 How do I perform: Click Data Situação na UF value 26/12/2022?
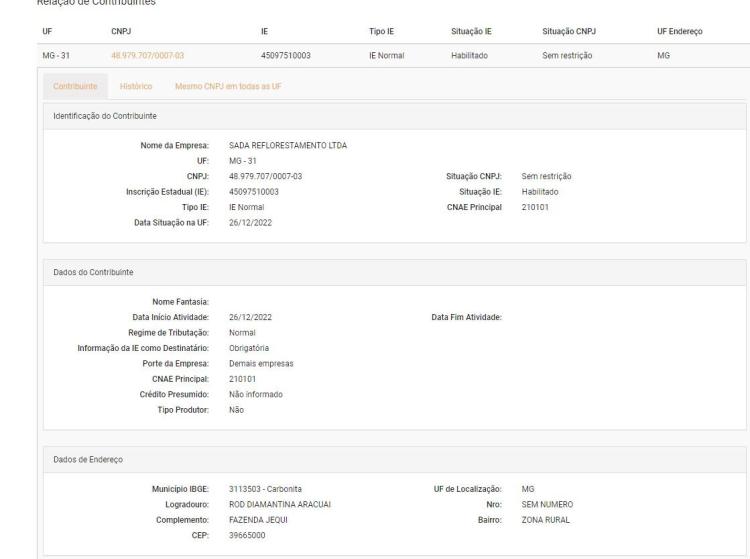pos(250,223)
